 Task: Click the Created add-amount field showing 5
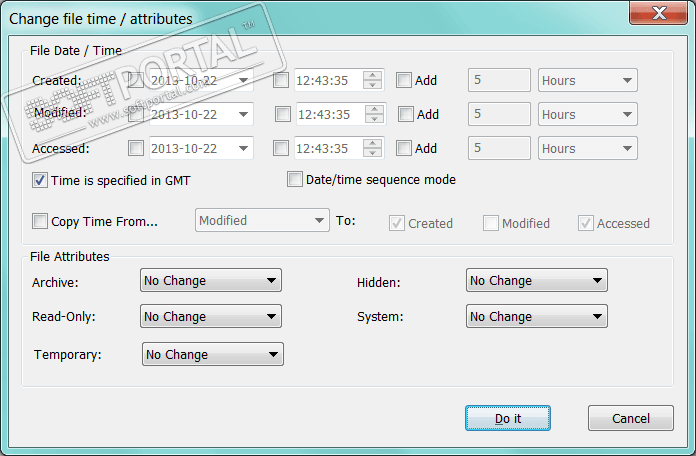pos(499,80)
